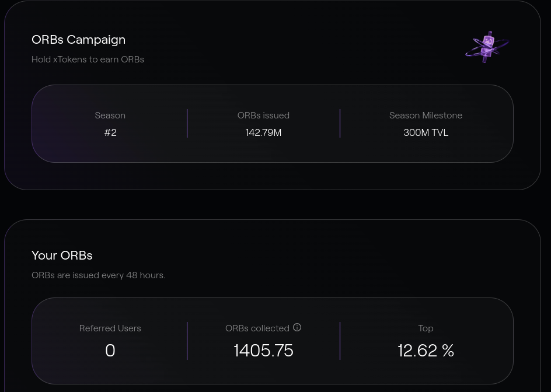551x392 pixels.
Task: Select the #2 season value
Action: click(110, 132)
